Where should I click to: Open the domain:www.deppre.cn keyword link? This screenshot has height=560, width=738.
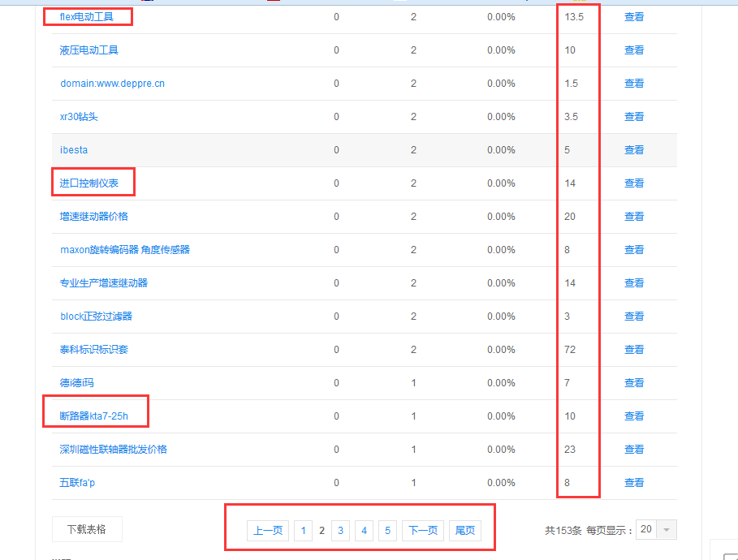tap(112, 84)
